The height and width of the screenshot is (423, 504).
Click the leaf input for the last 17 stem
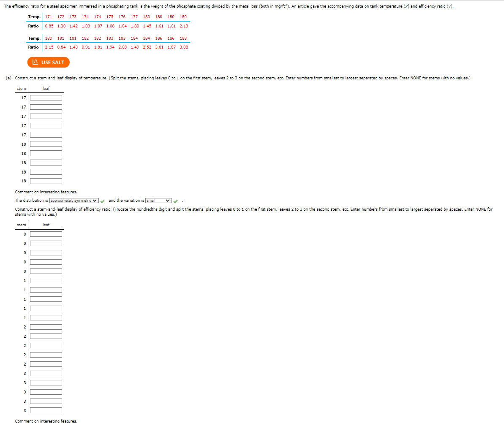coord(46,134)
